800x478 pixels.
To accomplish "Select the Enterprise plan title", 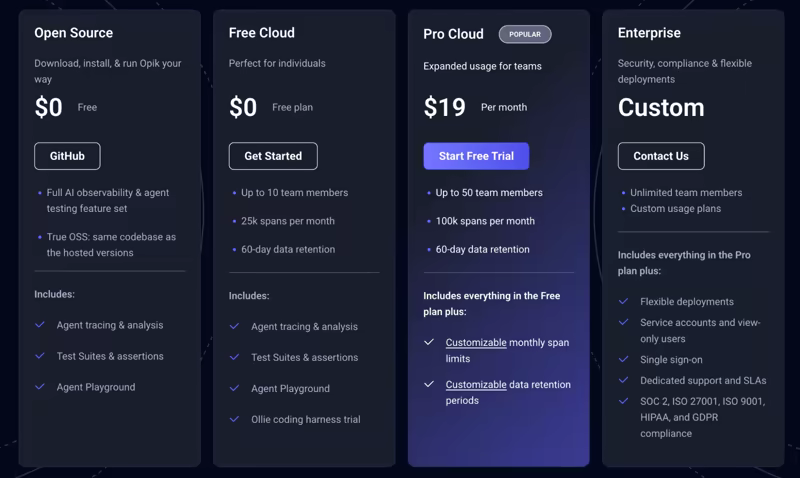I will [649, 33].
